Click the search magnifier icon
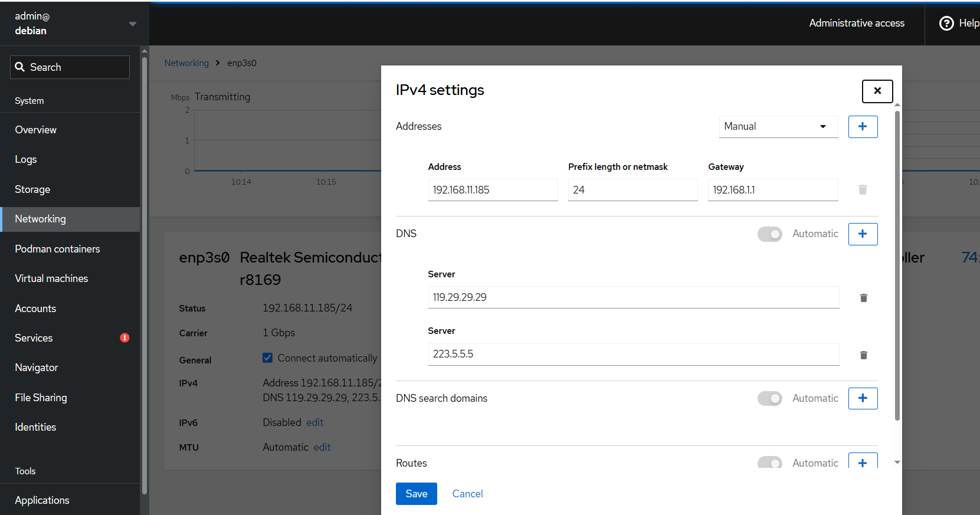The image size is (980, 515). point(19,67)
